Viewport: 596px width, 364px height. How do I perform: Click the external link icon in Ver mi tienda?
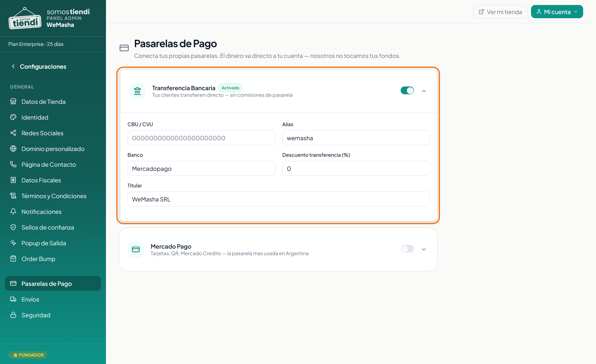481,12
